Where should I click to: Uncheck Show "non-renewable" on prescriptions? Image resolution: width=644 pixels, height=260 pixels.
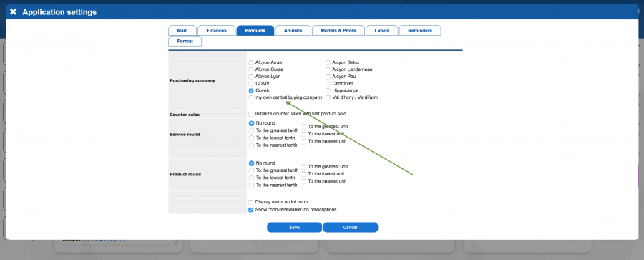click(251, 210)
